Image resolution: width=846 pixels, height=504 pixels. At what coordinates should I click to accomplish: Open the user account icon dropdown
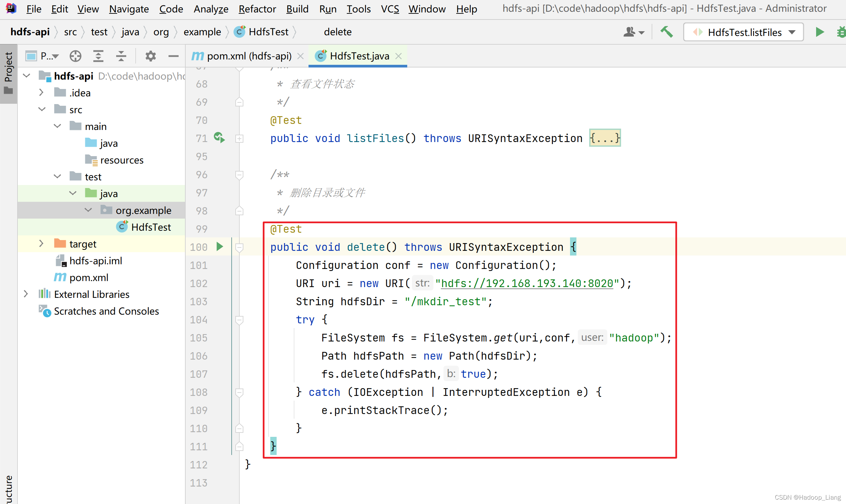(633, 32)
